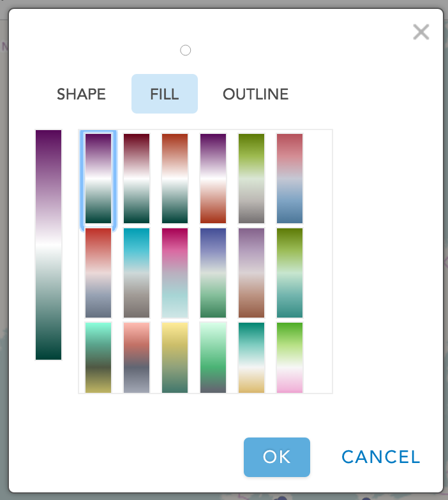The height and width of the screenshot is (500, 448).
Task: Click the OK button
Action: point(276,457)
